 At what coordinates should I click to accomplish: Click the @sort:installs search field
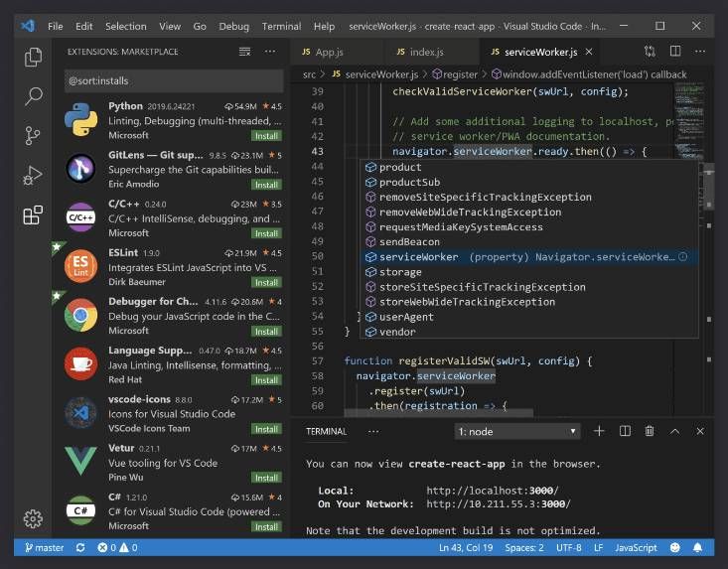click(x=174, y=80)
